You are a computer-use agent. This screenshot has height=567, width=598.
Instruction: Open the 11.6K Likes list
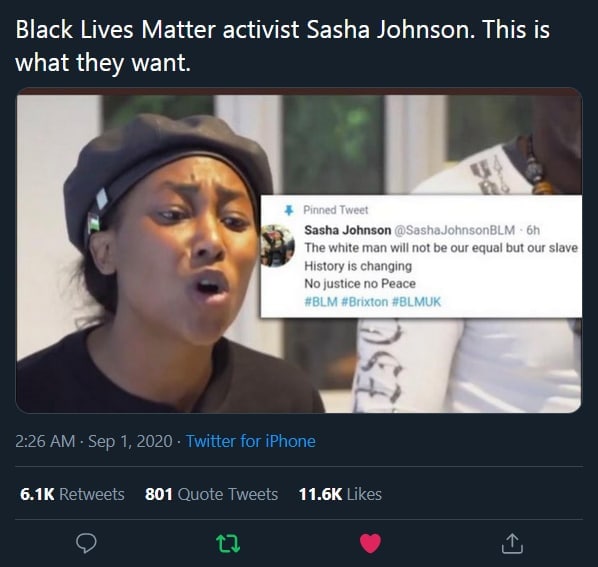[340, 494]
